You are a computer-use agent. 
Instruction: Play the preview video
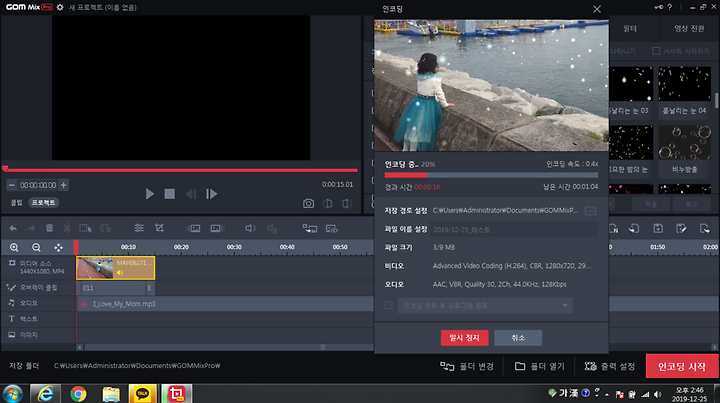pyautogui.click(x=149, y=194)
